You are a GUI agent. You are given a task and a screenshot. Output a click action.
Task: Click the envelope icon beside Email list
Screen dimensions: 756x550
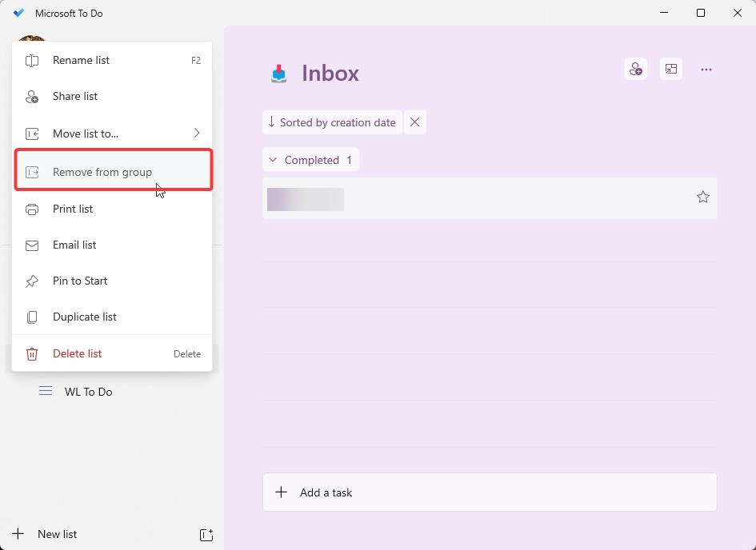pos(32,245)
